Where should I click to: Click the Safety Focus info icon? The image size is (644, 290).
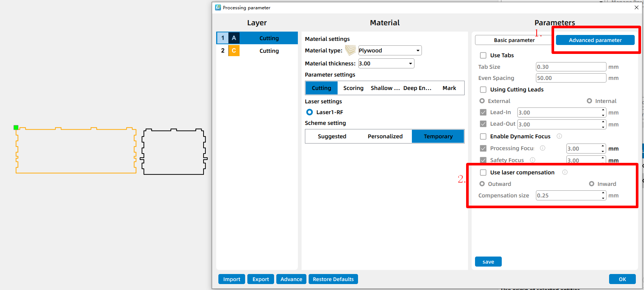point(533,160)
